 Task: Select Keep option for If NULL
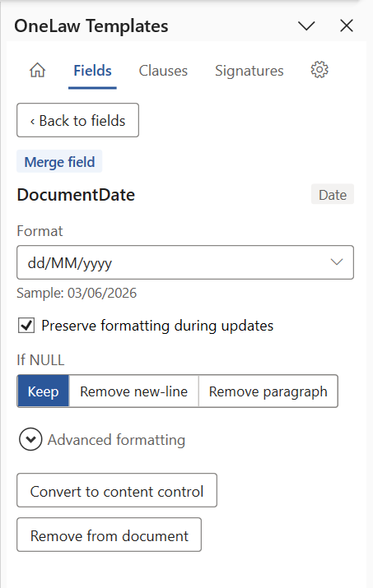point(43,391)
